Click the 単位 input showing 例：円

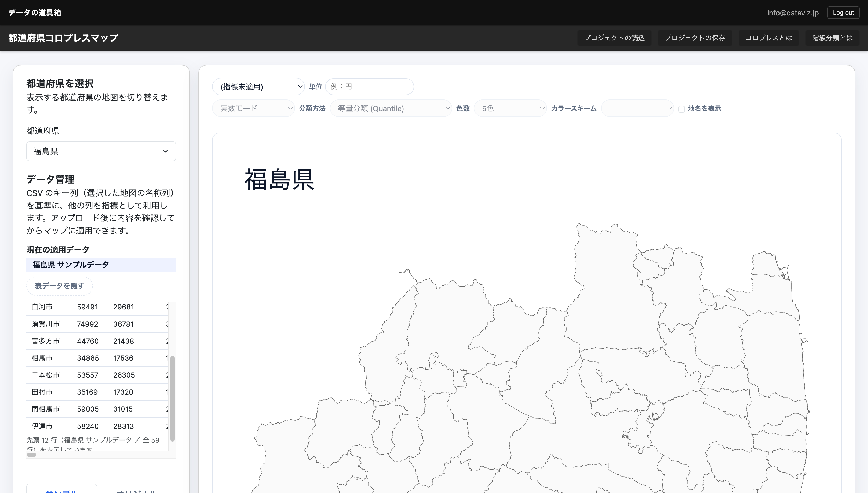tap(369, 86)
